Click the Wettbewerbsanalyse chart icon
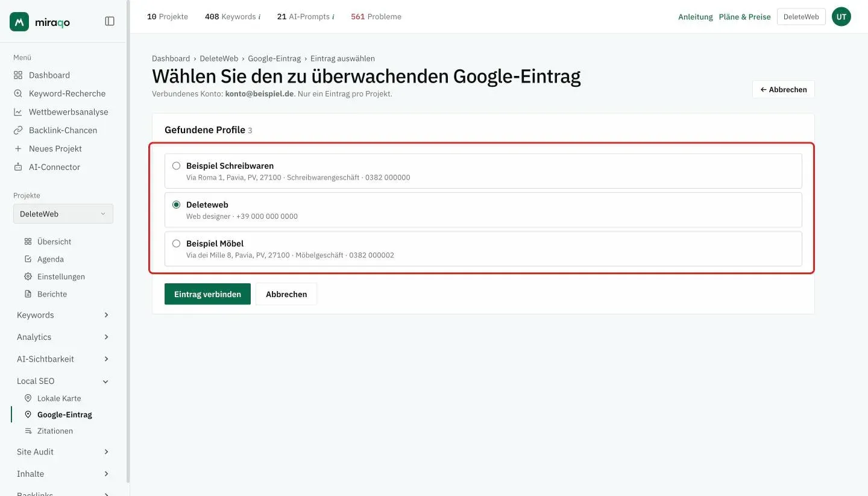The image size is (868, 496). 18,112
